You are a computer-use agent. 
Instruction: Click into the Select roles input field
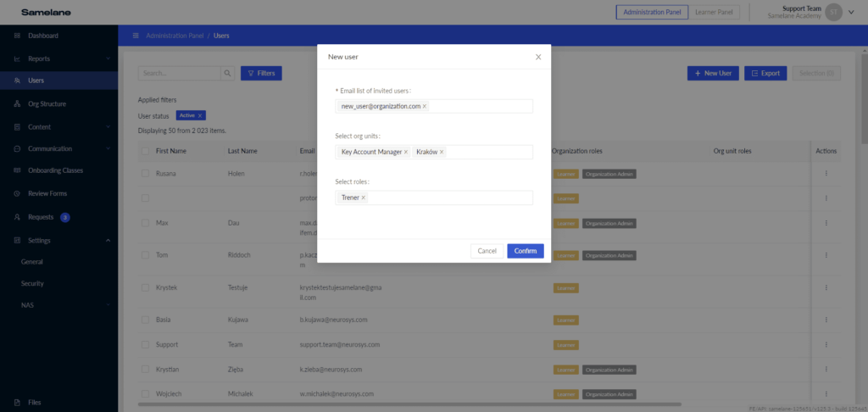tap(449, 198)
